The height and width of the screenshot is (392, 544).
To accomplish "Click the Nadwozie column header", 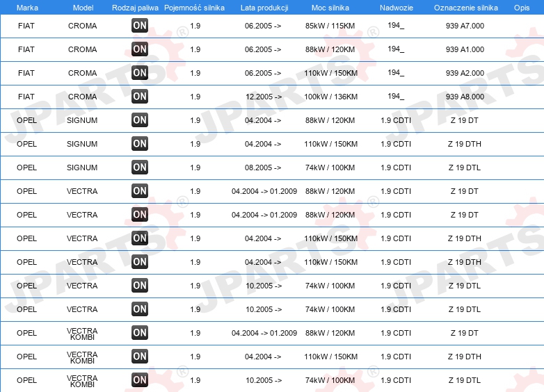I will click(397, 8).
